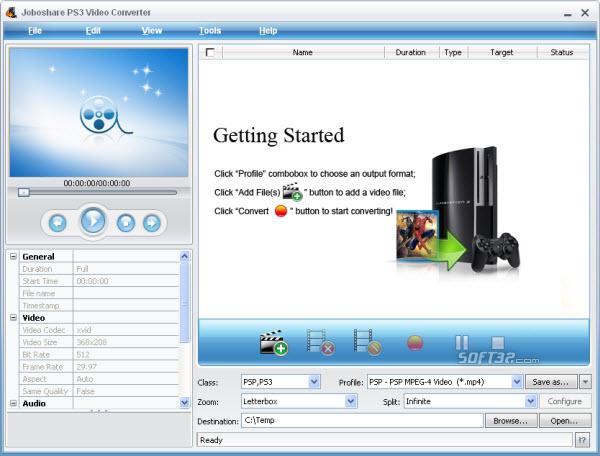Click the Configure button

pos(565,401)
